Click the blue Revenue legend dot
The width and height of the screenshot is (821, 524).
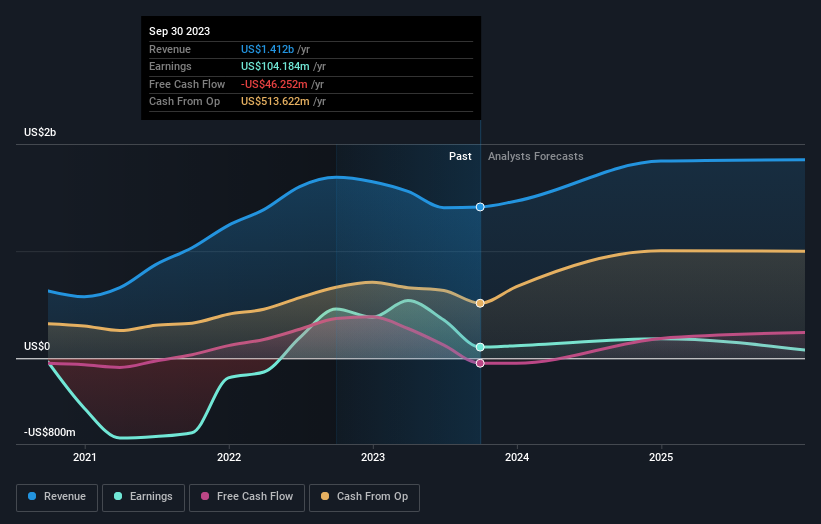coord(32,496)
